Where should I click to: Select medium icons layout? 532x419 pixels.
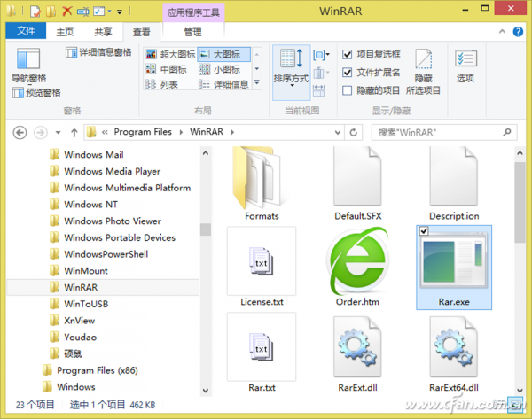[166, 69]
